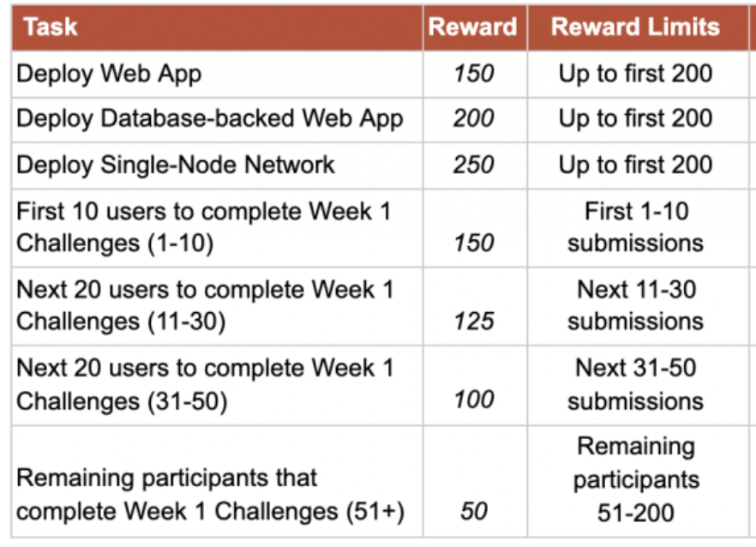Click the 200 reward value cell
The image size is (756, 547).
474,118
